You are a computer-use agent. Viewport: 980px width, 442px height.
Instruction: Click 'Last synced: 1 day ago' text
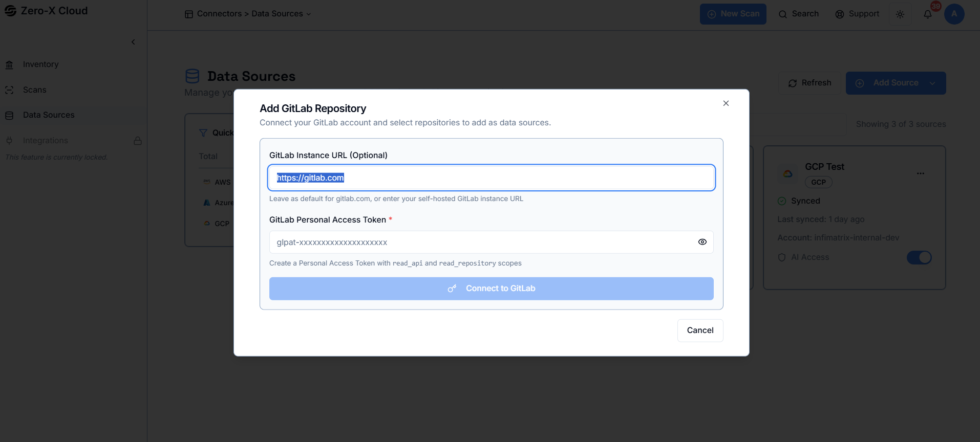pyautogui.click(x=821, y=219)
